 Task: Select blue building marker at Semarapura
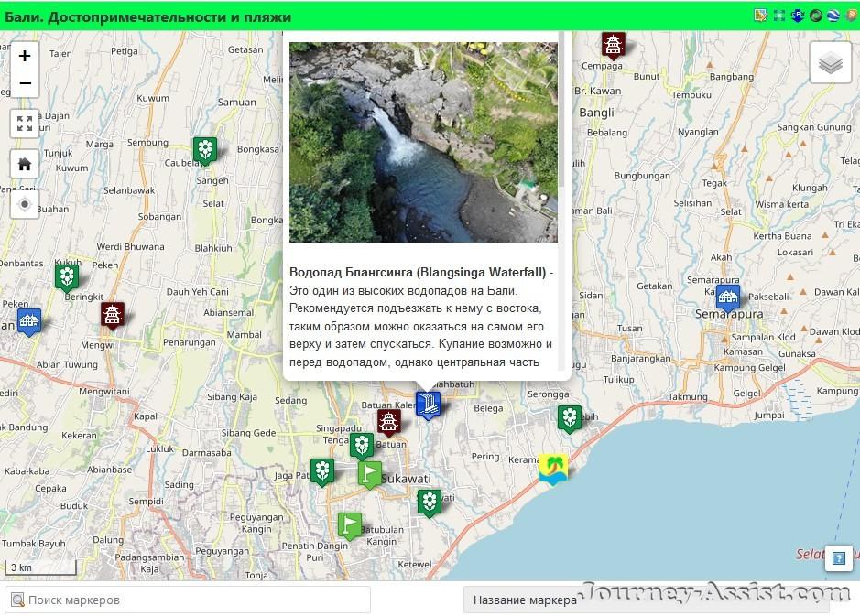pos(728,298)
